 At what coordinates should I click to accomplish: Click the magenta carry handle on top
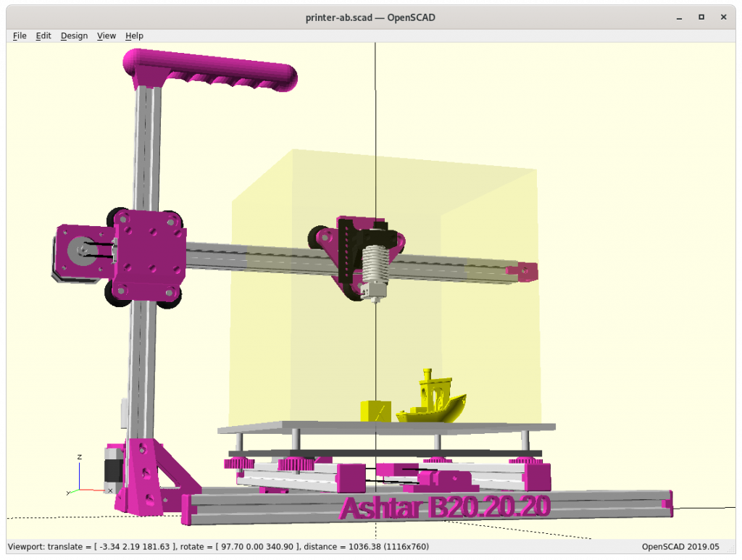(210, 71)
